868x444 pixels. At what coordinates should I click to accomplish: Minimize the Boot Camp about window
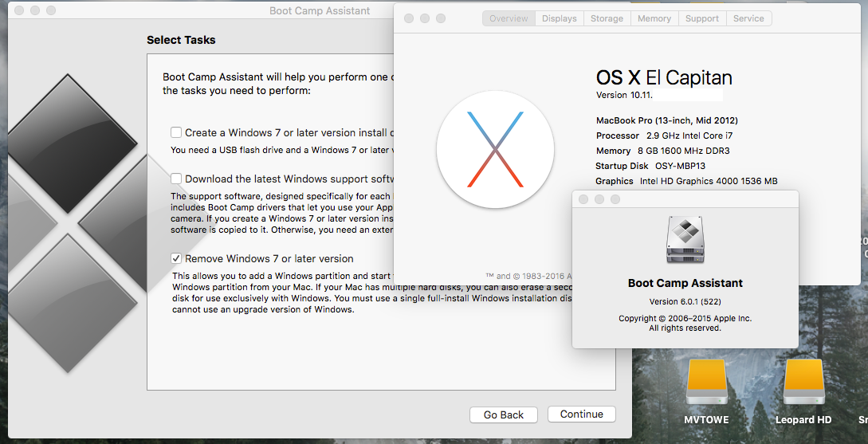click(599, 199)
